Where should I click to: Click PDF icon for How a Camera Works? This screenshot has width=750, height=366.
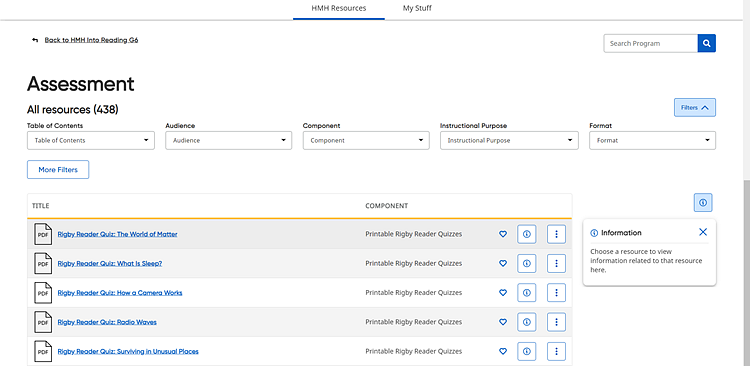tap(43, 292)
